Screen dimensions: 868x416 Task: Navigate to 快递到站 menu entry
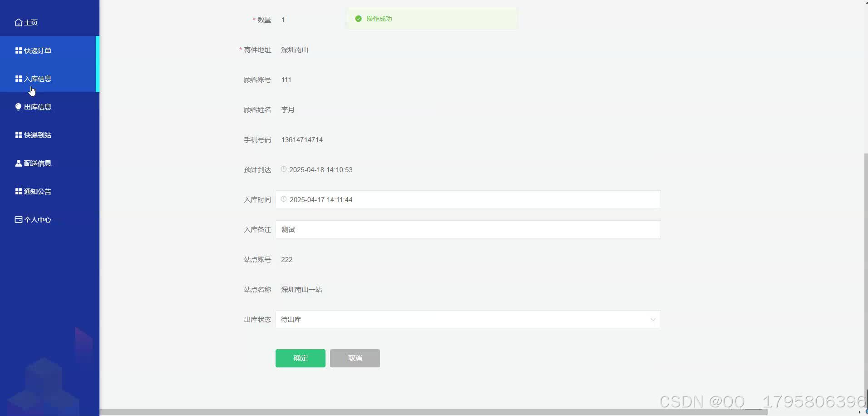pyautogui.click(x=38, y=135)
